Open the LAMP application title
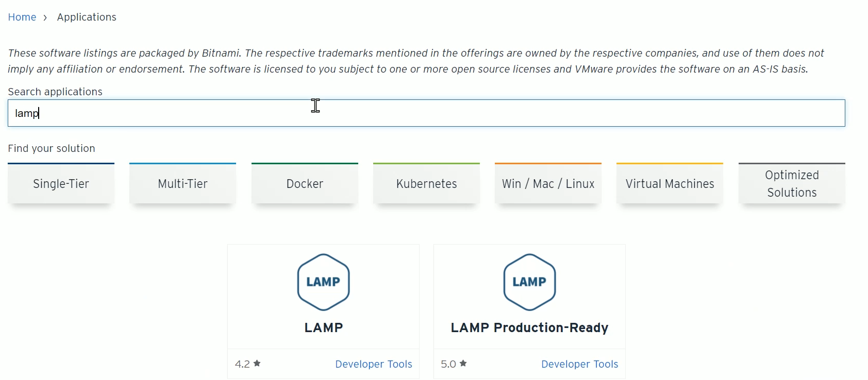This screenshot has width=868, height=380. click(323, 327)
